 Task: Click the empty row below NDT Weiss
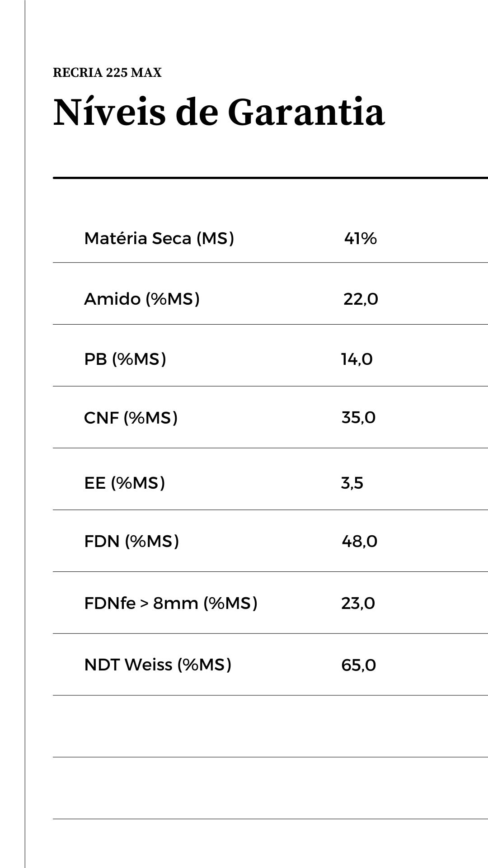tap(270, 726)
